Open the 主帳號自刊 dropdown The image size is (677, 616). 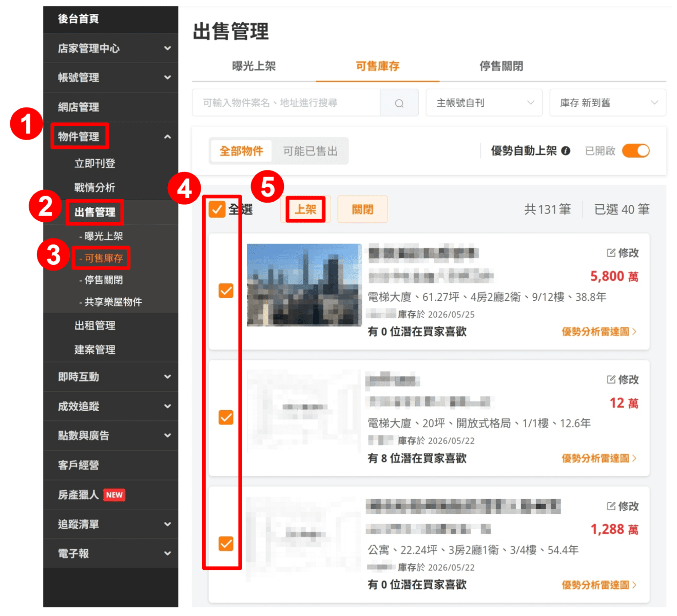(x=484, y=103)
